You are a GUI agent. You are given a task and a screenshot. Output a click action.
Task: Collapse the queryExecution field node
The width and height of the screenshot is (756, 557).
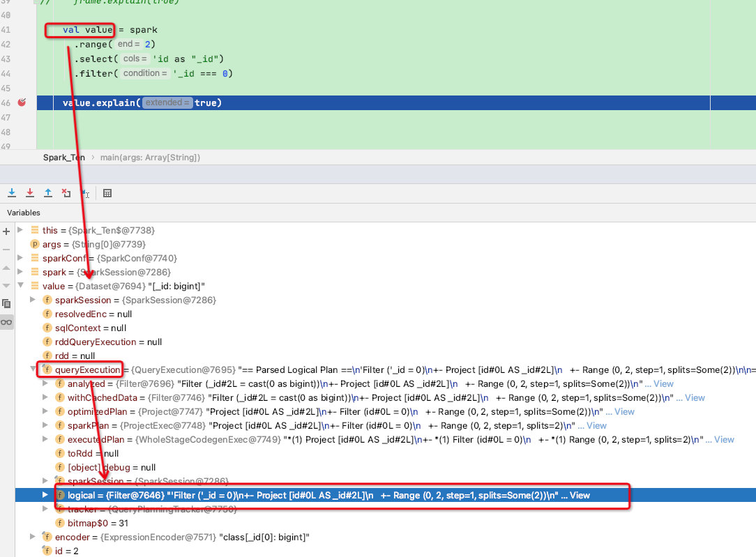coord(33,369)
